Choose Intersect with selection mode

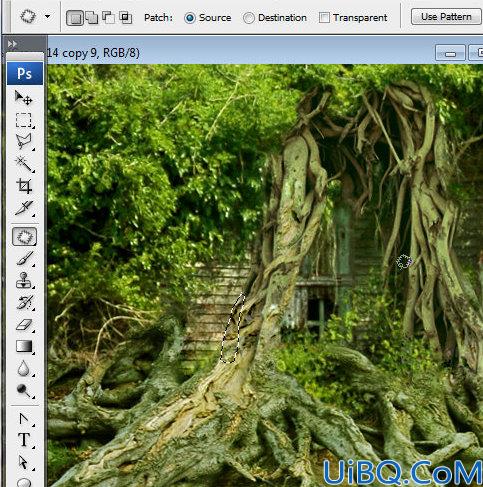[126, 17]
